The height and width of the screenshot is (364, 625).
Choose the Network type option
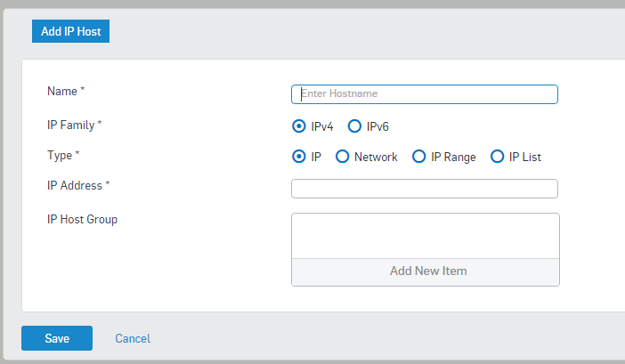click(343, 157)
